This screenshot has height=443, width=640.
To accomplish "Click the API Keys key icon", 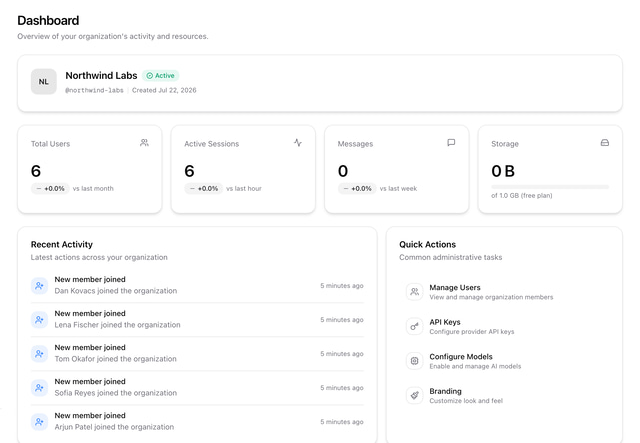I will [414, 326].
